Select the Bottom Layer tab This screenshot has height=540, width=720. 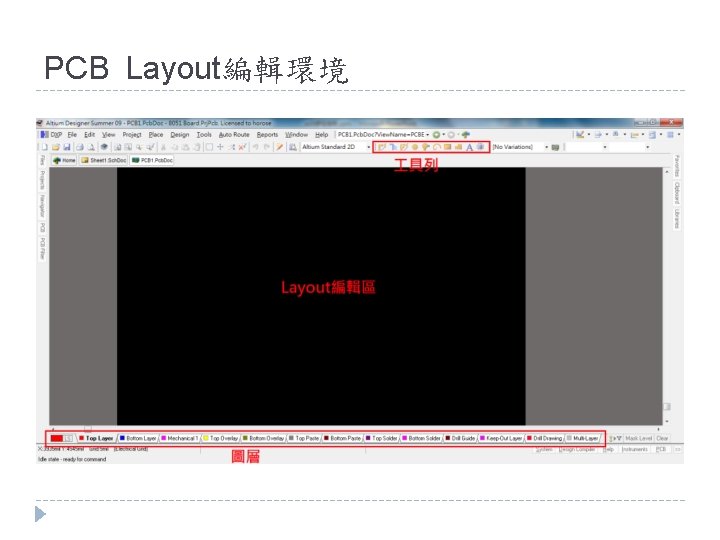click(138, 438)
